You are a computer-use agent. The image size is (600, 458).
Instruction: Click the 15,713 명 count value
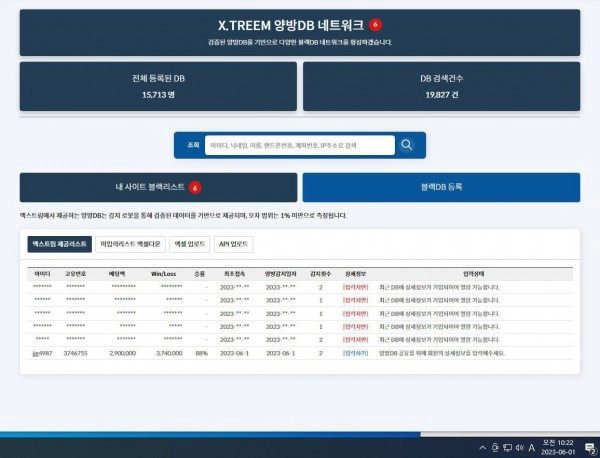coord(158,95)
